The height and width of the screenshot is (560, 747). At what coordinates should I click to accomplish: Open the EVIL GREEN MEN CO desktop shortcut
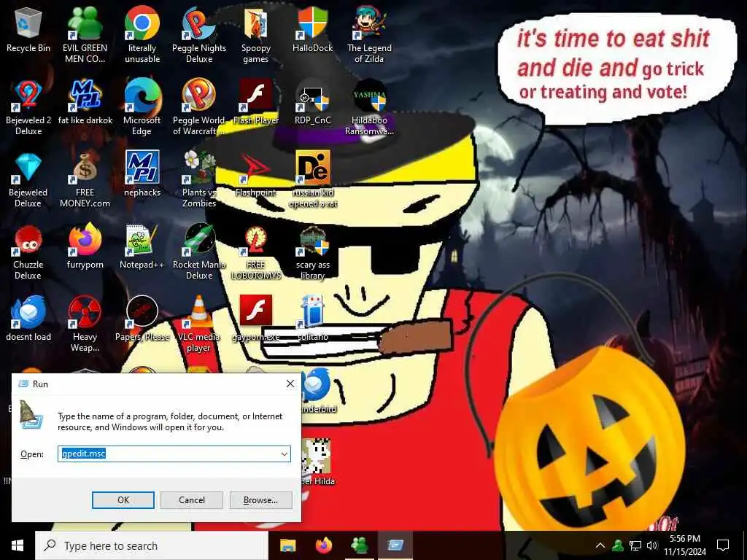click(x=85, y=35)
